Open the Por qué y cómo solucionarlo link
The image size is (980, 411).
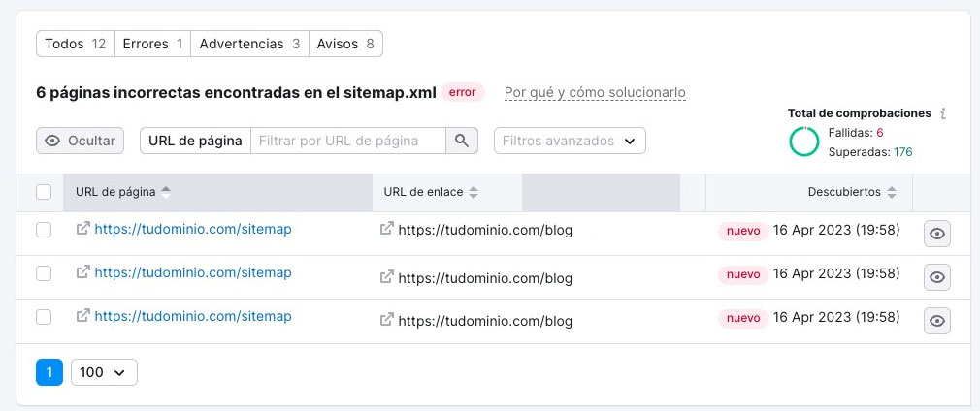coord(595,93)
